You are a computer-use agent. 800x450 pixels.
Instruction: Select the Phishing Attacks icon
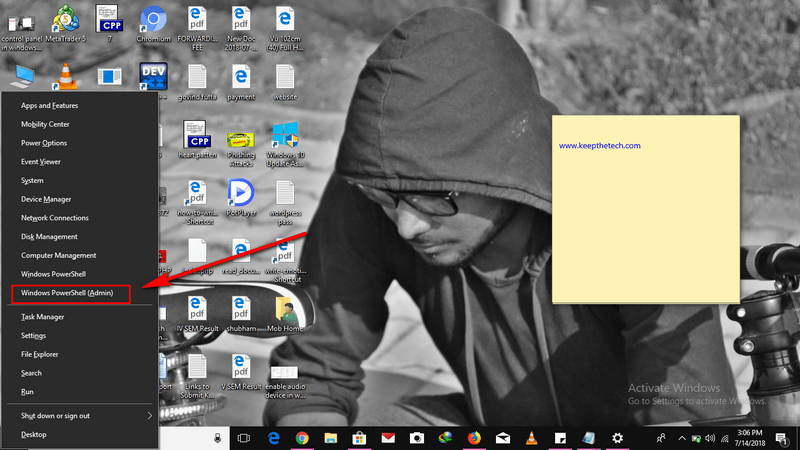coord(241,148)
